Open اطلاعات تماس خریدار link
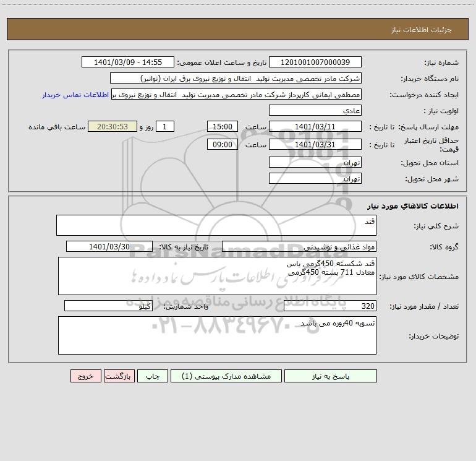 (x=75, y=95)
